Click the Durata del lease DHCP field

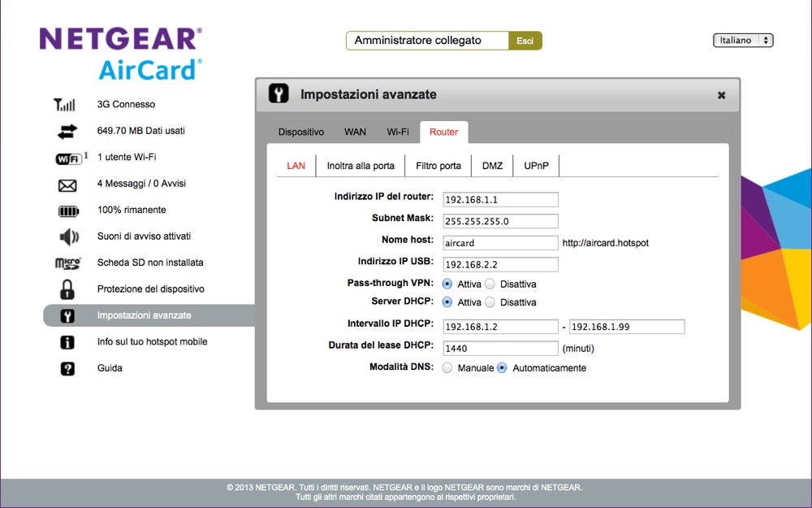point(501,349)
